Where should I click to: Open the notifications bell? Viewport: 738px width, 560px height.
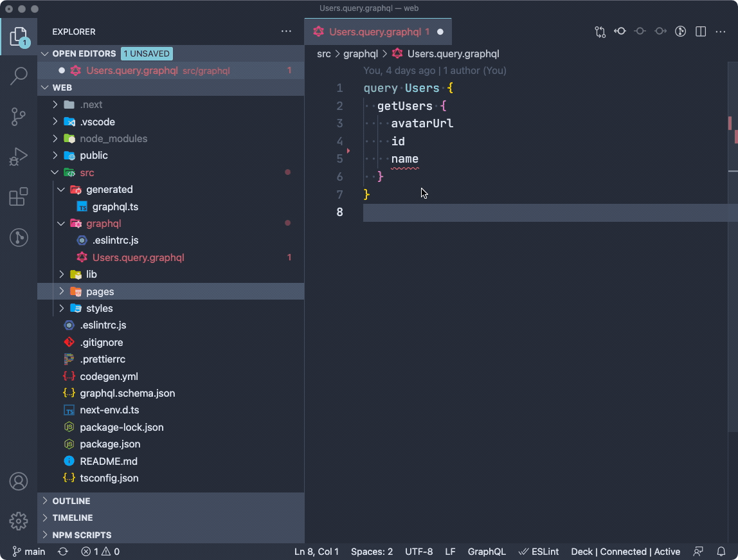(x=721, y=552)
